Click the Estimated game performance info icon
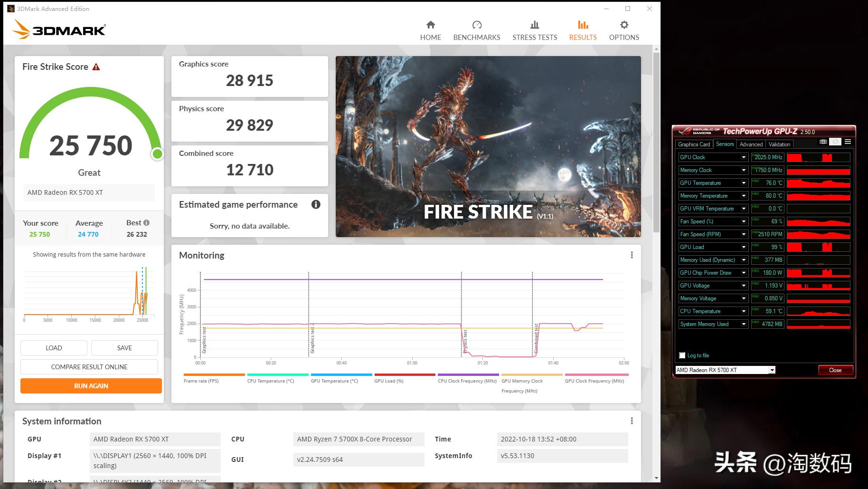The height and width of the screenshot is (489, 868). [316, 204]
